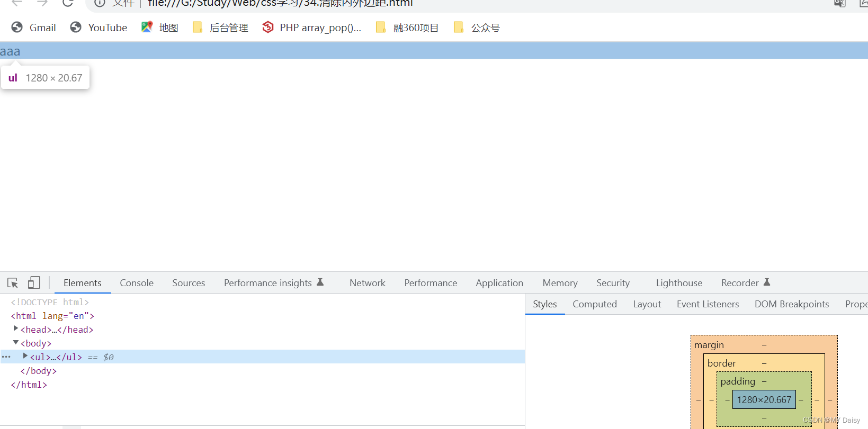
Task: Open the Memory tab
Action: coord(560,283)
